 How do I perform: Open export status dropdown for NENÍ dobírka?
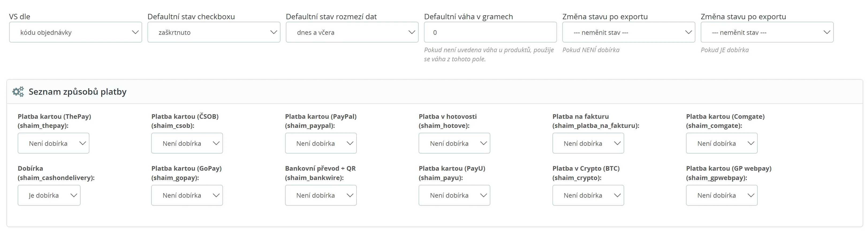tap(628, 32)
